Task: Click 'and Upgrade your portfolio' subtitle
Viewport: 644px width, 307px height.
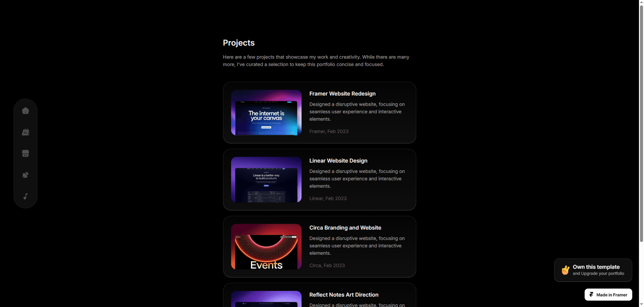Action: 598,273
